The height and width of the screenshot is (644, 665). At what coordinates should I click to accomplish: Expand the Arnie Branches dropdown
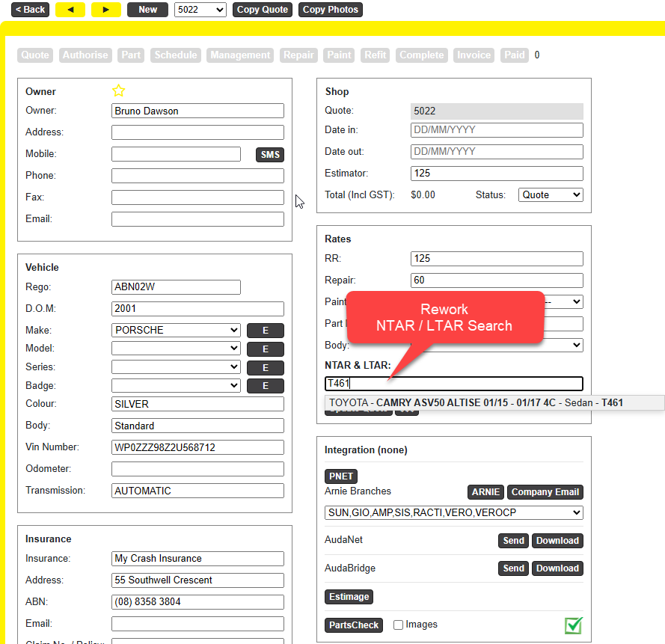453,512
